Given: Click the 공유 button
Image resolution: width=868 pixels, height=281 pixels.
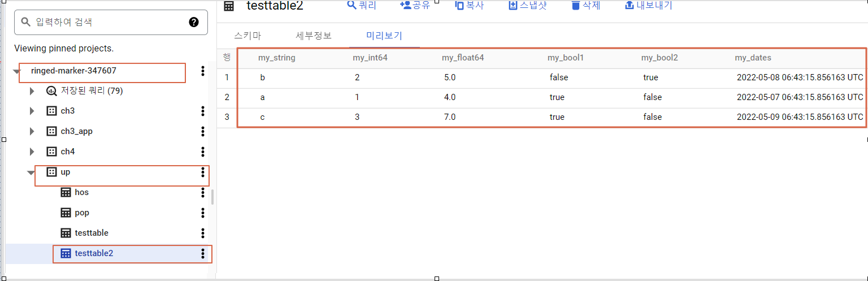Looking at the screenshot, I should (x=415, y=6).
